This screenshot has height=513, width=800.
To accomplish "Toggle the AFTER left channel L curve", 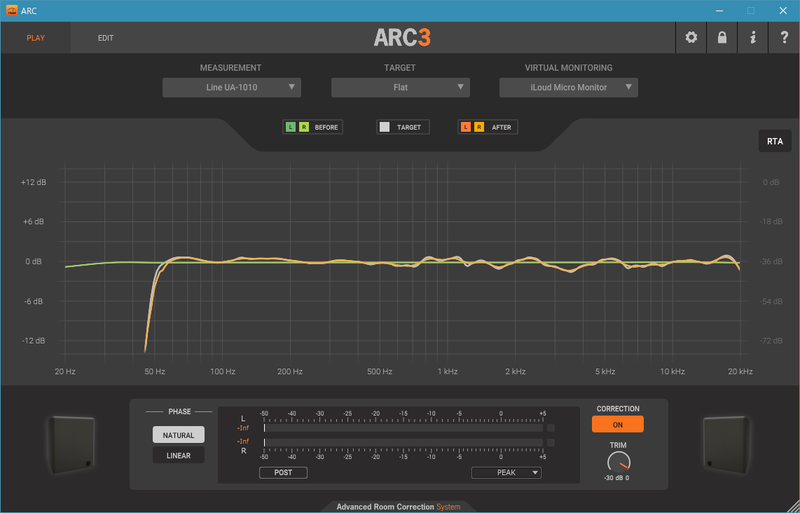I will pyautogui.click(x=465, y=127).
